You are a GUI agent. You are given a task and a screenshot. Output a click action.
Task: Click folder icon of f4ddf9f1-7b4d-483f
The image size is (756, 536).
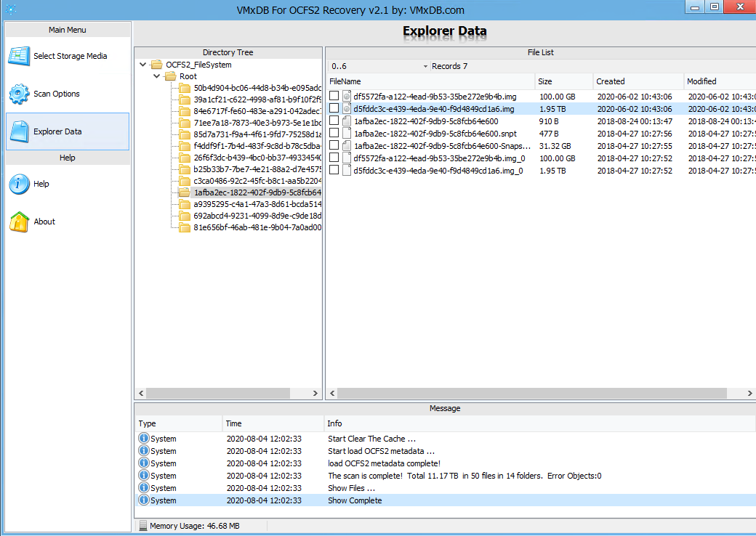click(185, 146)
